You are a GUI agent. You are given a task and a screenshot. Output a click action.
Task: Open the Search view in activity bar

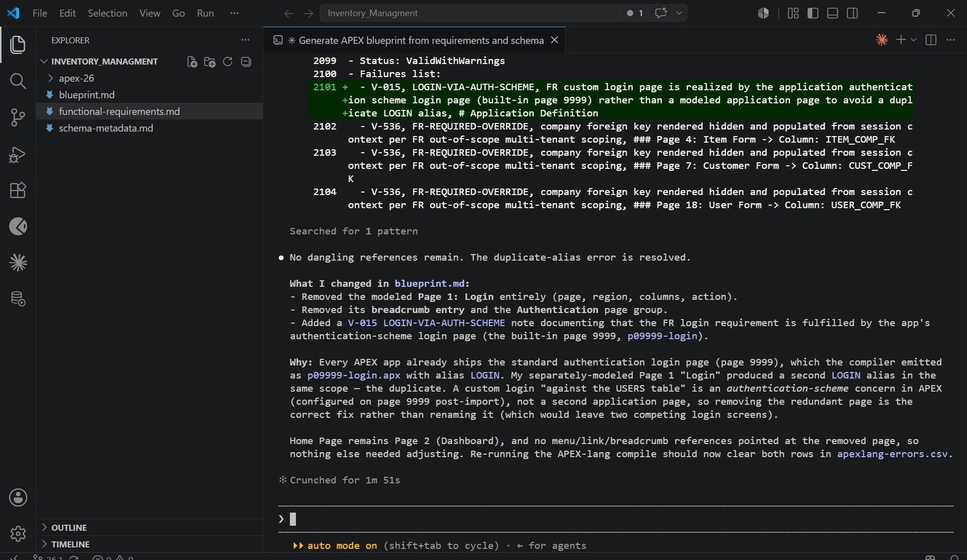pyautogui.click(x=18, y=81)
